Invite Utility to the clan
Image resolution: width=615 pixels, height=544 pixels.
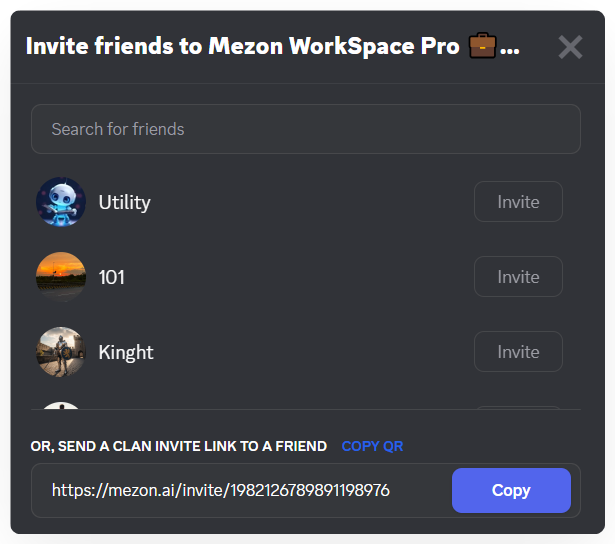[x=518, y=202]
